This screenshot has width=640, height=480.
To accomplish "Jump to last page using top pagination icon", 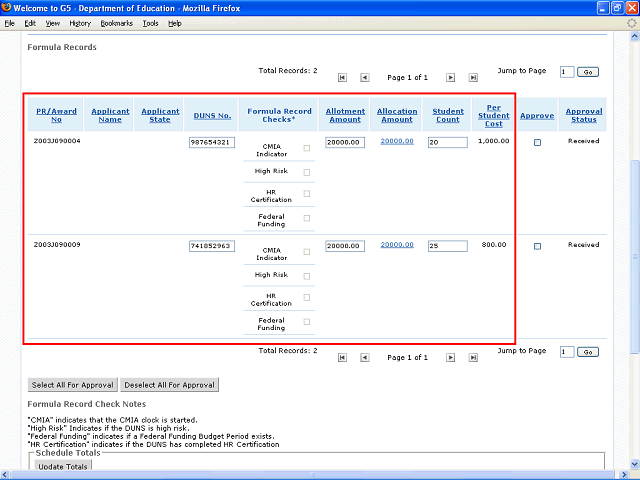I will (x=472, y=77).
